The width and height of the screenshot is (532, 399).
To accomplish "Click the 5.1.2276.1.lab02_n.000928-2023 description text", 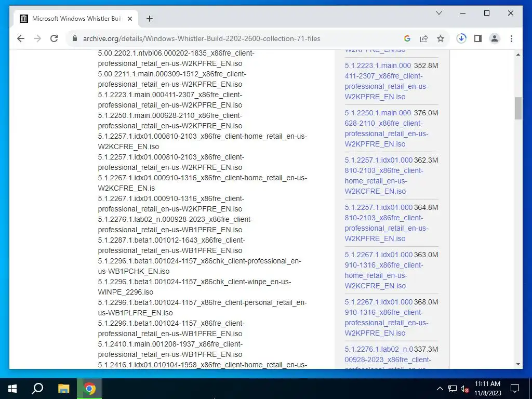I will click(176, 224).
